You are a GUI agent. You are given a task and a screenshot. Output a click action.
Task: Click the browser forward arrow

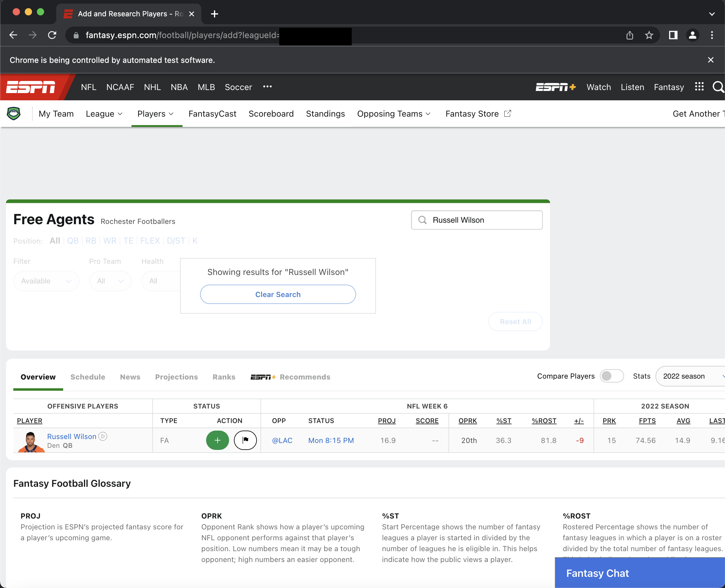[33, 35]
